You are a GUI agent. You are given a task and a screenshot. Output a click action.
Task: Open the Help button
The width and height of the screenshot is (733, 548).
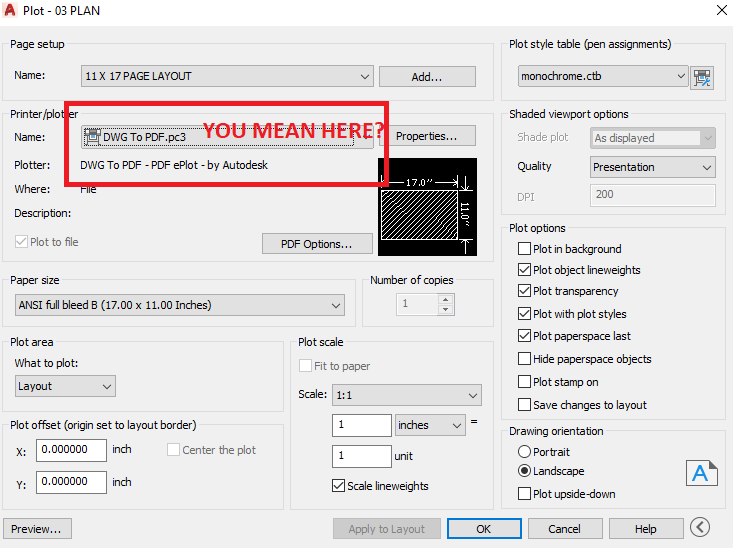[646, 529]
